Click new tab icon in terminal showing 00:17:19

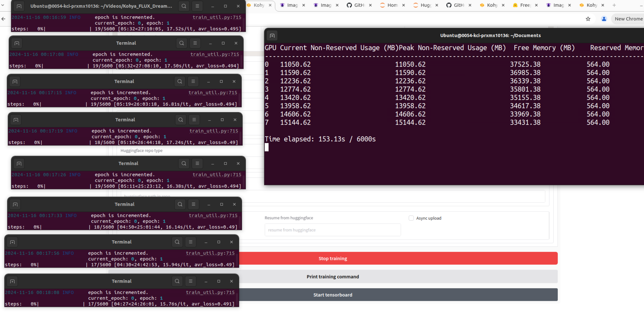click(16, 120)
